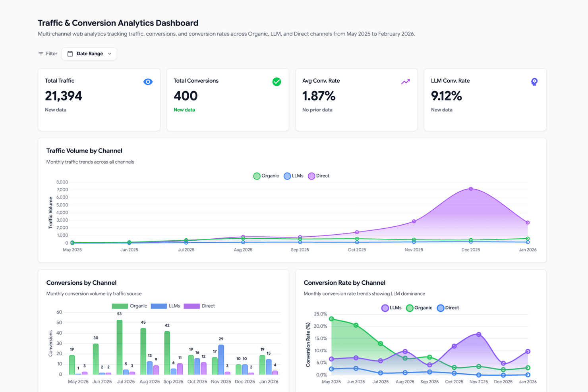
Task: Select the Conversions by Channel chart header
Action: point(81,282)
